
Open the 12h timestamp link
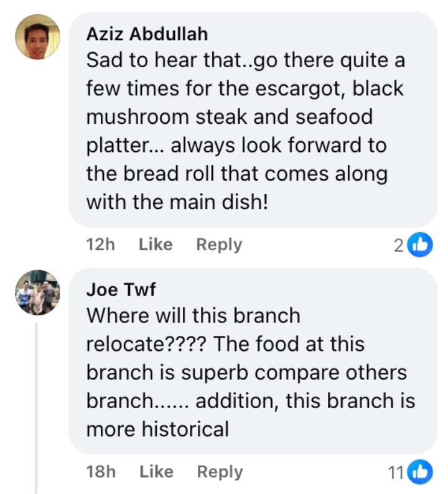click(x=100, y=245)
